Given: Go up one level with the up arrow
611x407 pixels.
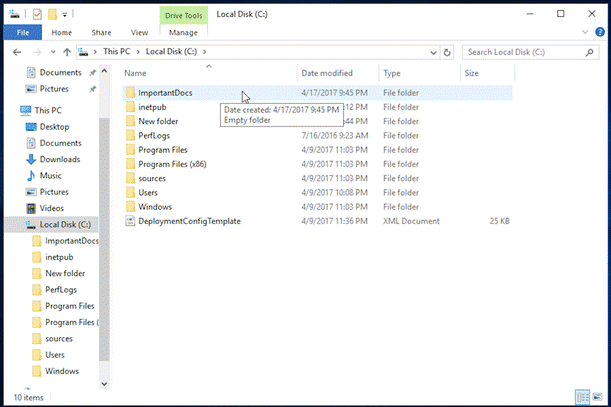Looking at the screenshot, I should pyautogui.click(x=67, y=52).
